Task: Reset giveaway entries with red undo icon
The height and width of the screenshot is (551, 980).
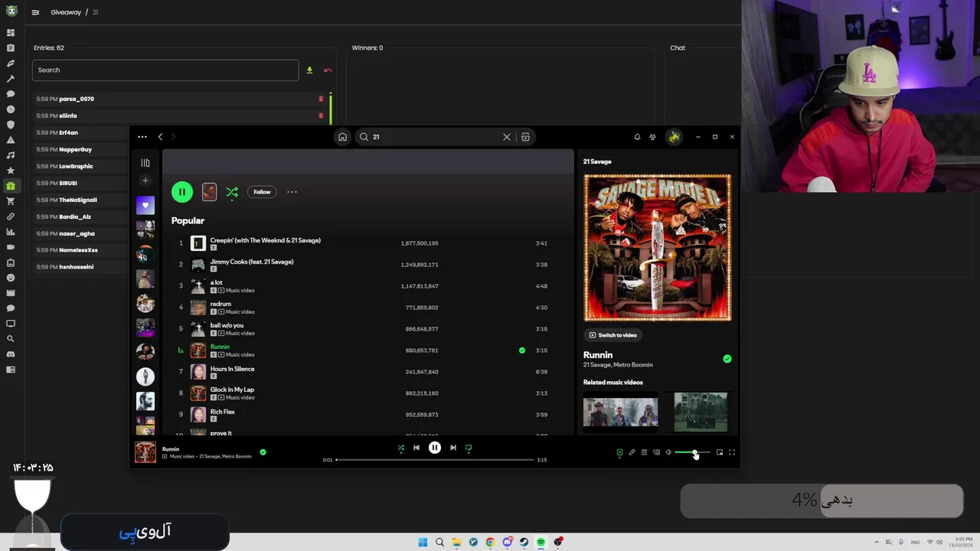Action: pos(328,70)
